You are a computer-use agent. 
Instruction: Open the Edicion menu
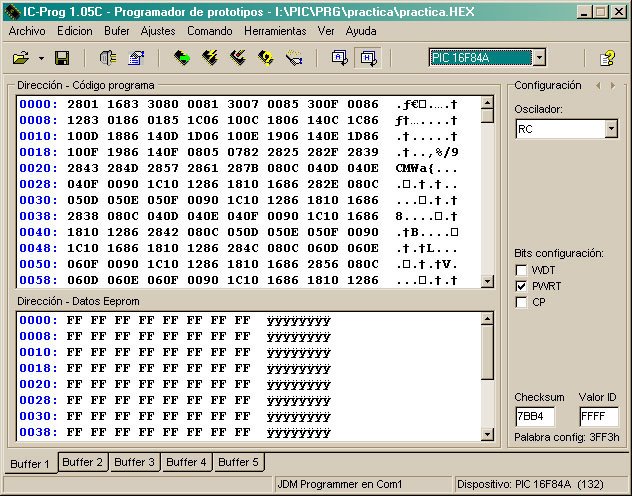[75, 31]
